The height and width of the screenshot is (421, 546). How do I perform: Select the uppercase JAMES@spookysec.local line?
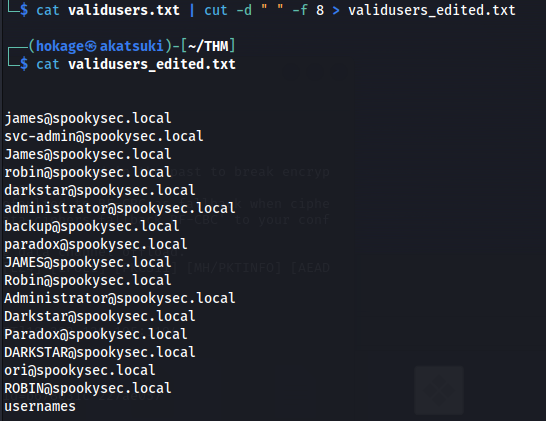tap(88, 263)
